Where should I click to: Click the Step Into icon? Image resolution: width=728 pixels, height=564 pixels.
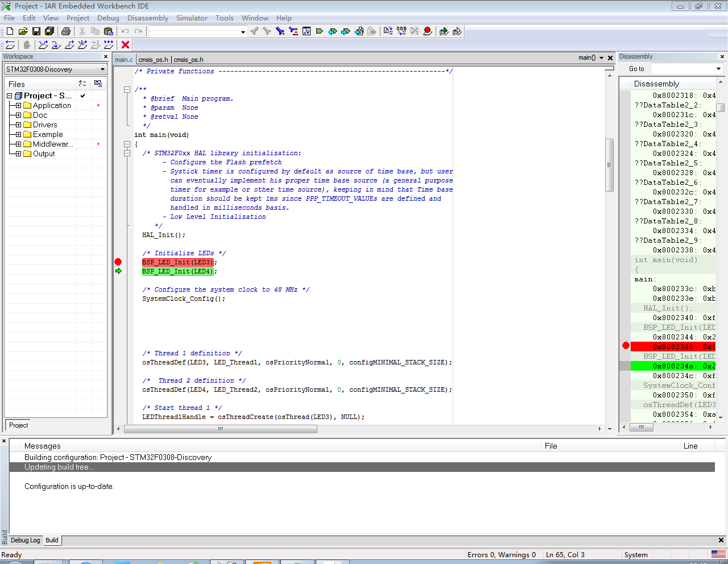56,45
